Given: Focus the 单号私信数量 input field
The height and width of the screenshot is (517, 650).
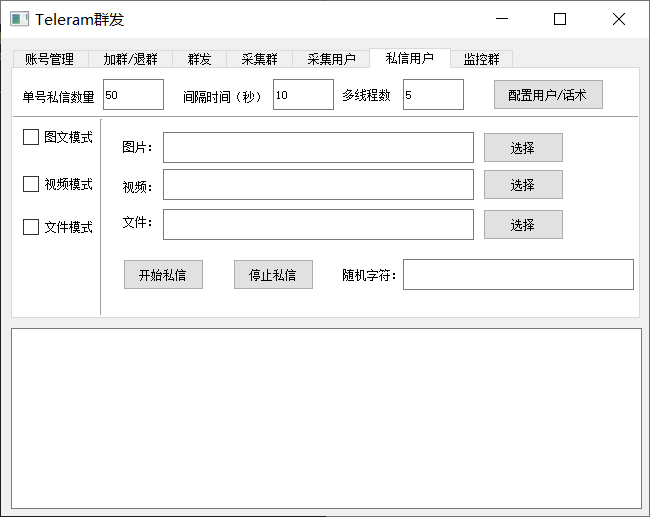Looking at the screenshot, I should point(133,95).
